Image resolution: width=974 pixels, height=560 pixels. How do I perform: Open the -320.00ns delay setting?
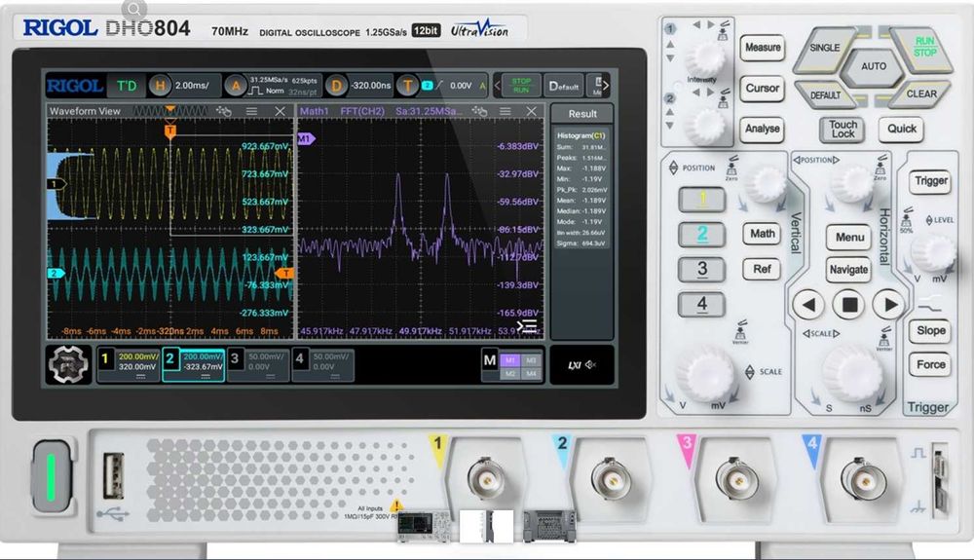point(371,86)
